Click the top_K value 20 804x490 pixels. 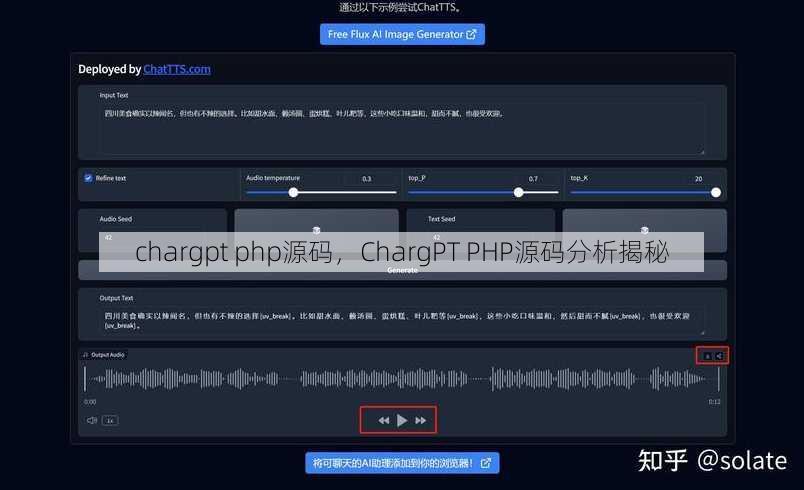coord(698,179)
